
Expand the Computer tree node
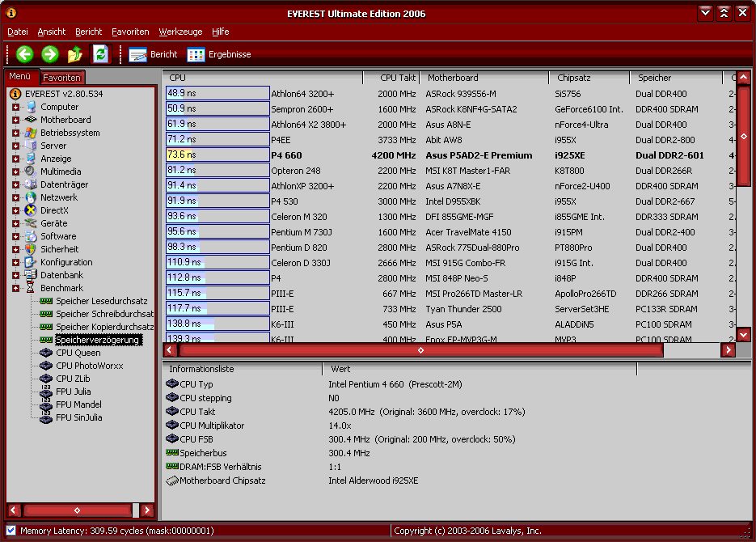(x=16, y=107)
